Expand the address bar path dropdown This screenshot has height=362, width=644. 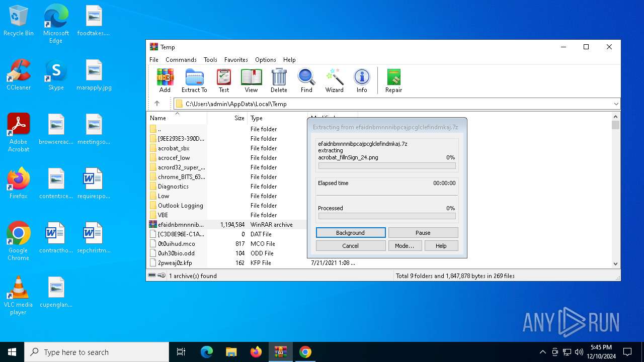coord(616,104)
